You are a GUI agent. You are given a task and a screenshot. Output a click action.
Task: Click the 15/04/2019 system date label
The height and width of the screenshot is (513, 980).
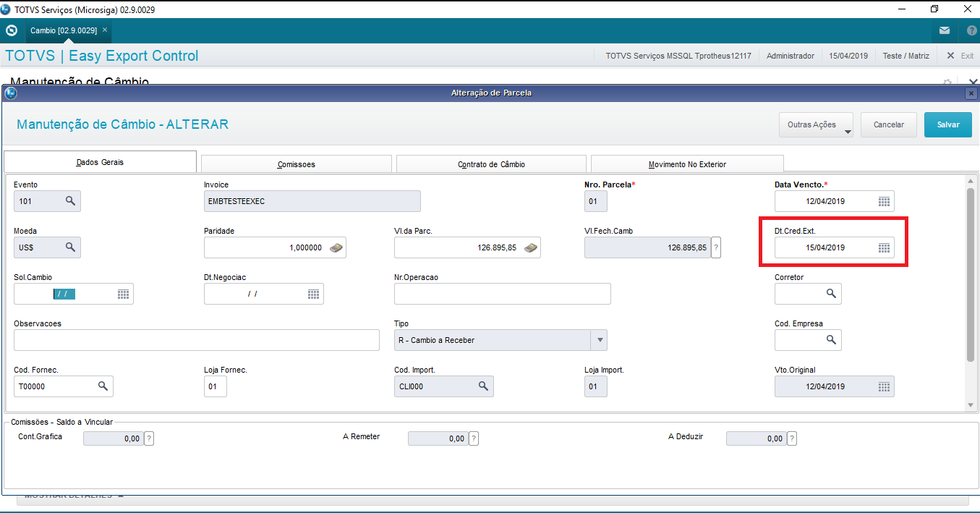tap(848, 56)
